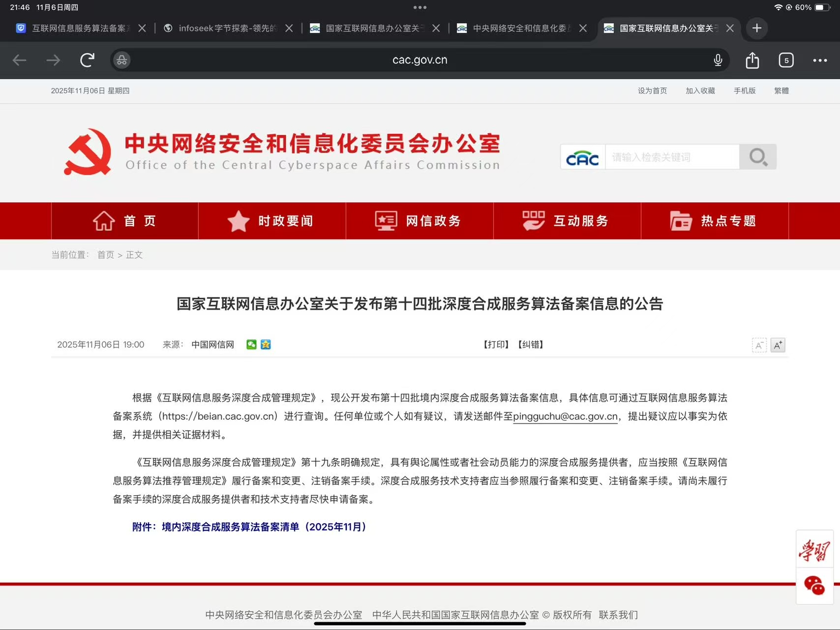The height and width of the screenshot is (630, 840).
Task: Open the share sheet
Action: 752,60
